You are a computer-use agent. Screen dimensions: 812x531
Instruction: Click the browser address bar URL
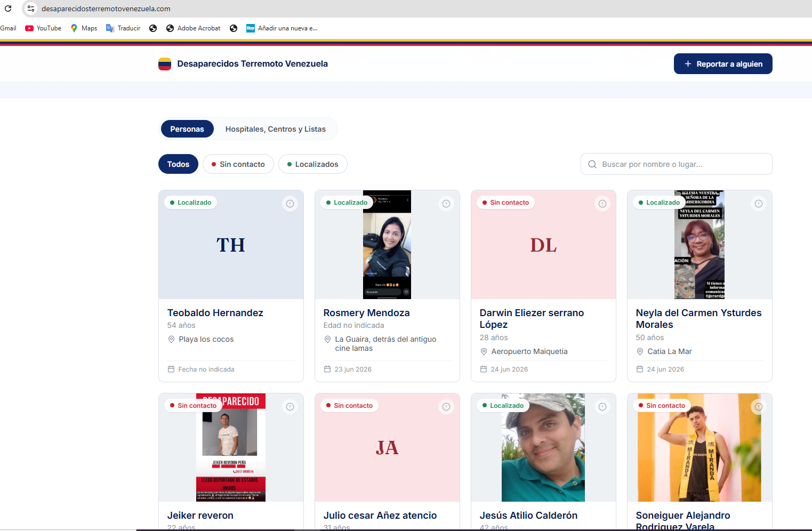pos(106,9)
